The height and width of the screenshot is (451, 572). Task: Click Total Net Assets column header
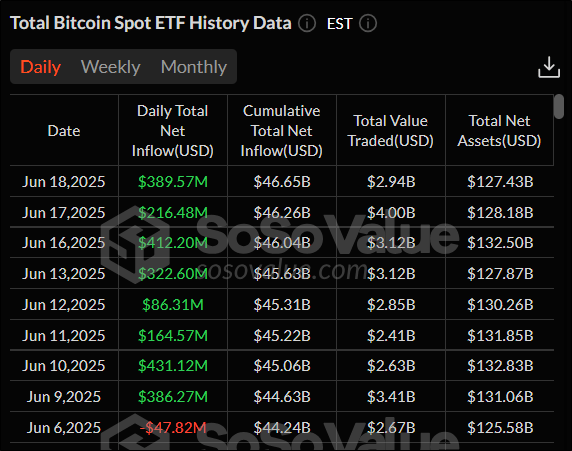click(x=499, y=131)
